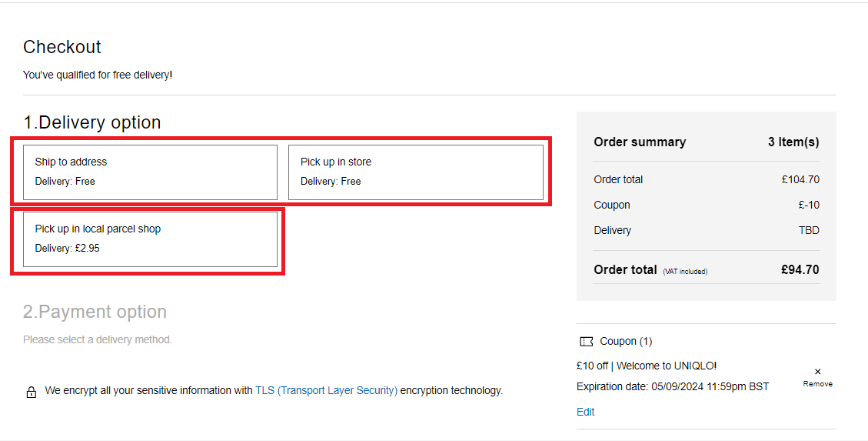Click the free delivery qualification message

point(98,75)
